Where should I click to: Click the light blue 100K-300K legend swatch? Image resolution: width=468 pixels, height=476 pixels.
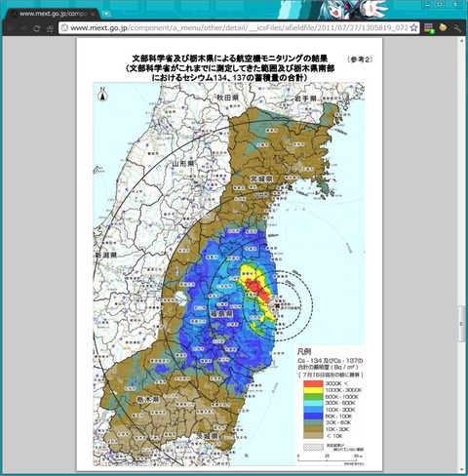coord(313,410)
